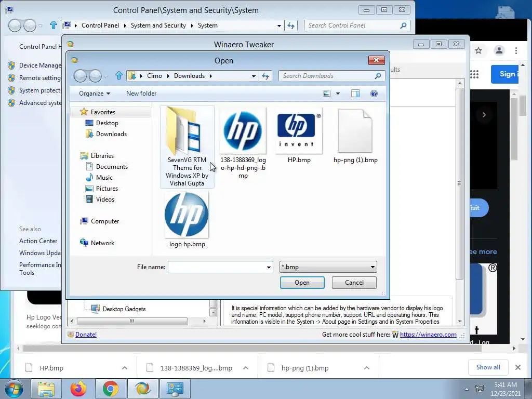Expand hp-png (1).bmp download chevron
Viewport: 532px width, 399px height.
[x=367, y=368]
